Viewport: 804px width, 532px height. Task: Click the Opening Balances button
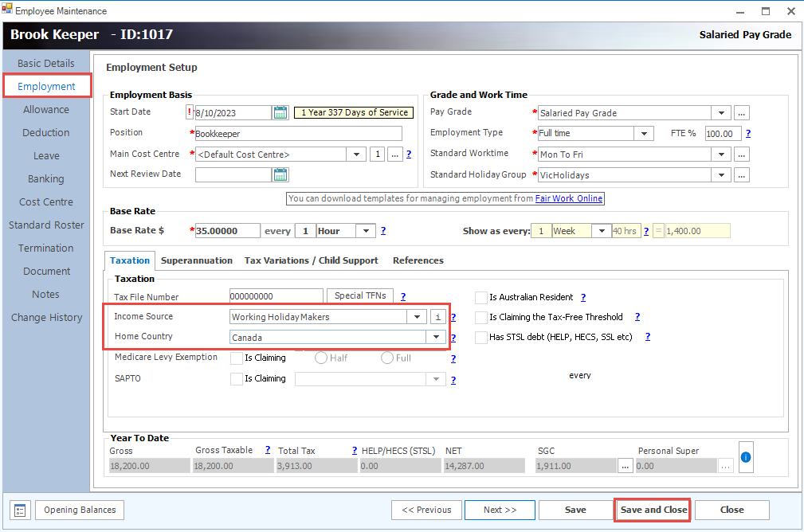(x=80, y=510)
